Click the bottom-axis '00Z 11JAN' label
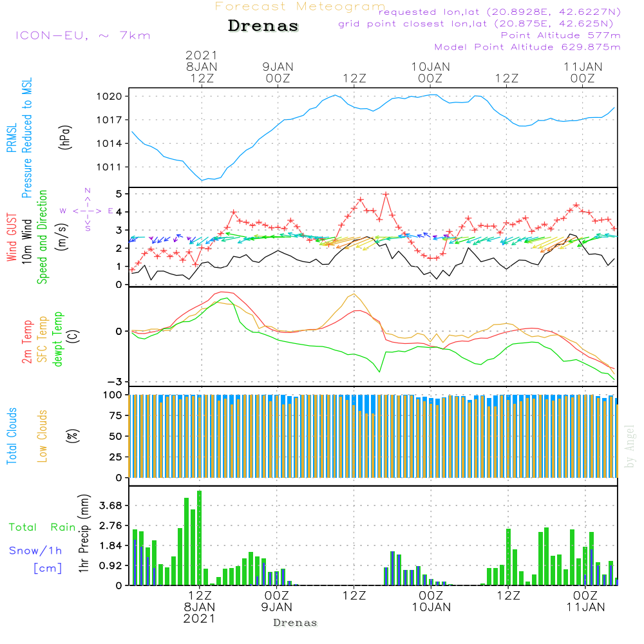The image size is (644, 644). (x=585, y=601)
